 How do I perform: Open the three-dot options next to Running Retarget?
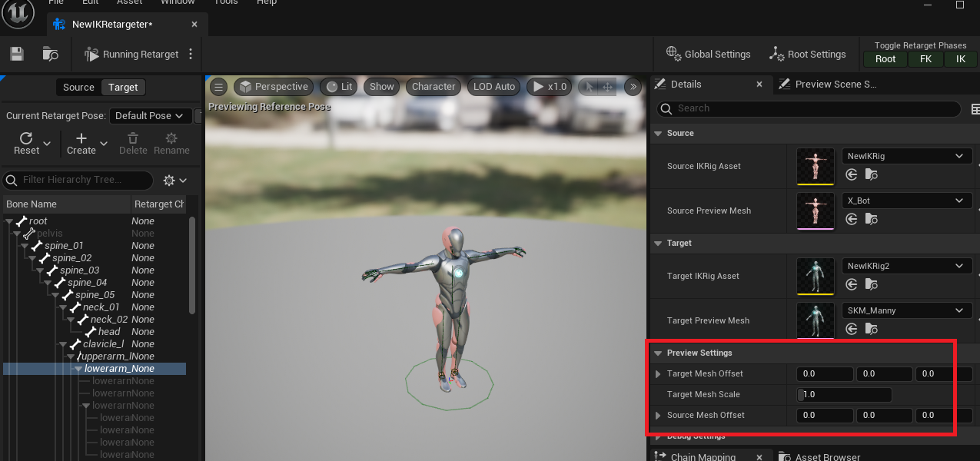click(x=191, y=55)
